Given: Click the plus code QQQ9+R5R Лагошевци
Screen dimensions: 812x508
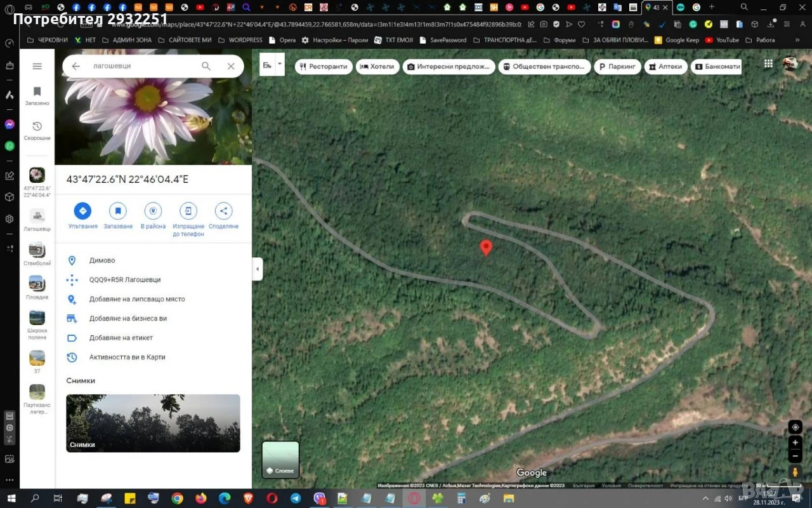Looking at the screenshot, I should click(125, 279).
